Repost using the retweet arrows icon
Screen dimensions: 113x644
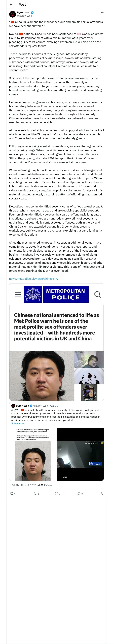point(34,494)
